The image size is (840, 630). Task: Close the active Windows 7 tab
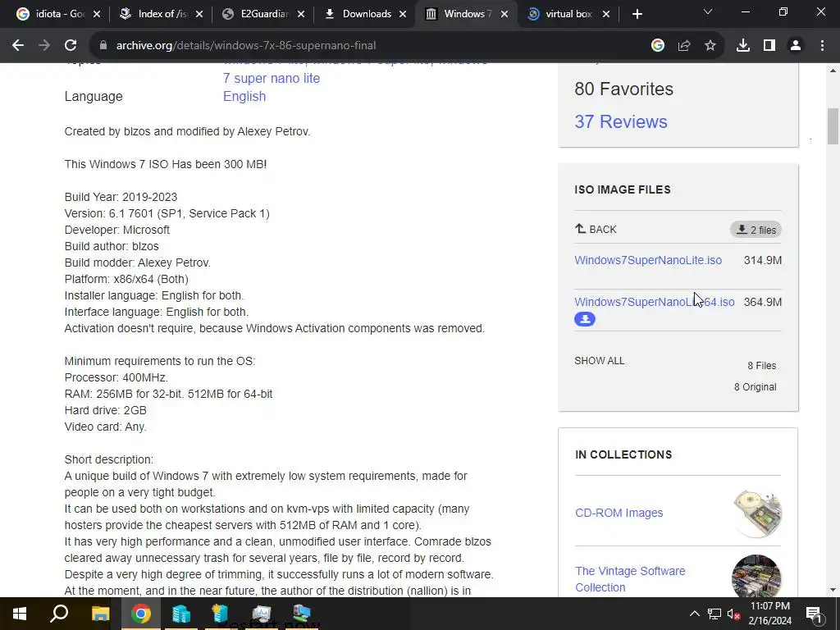pyautogui.click(x=504, y=15)
